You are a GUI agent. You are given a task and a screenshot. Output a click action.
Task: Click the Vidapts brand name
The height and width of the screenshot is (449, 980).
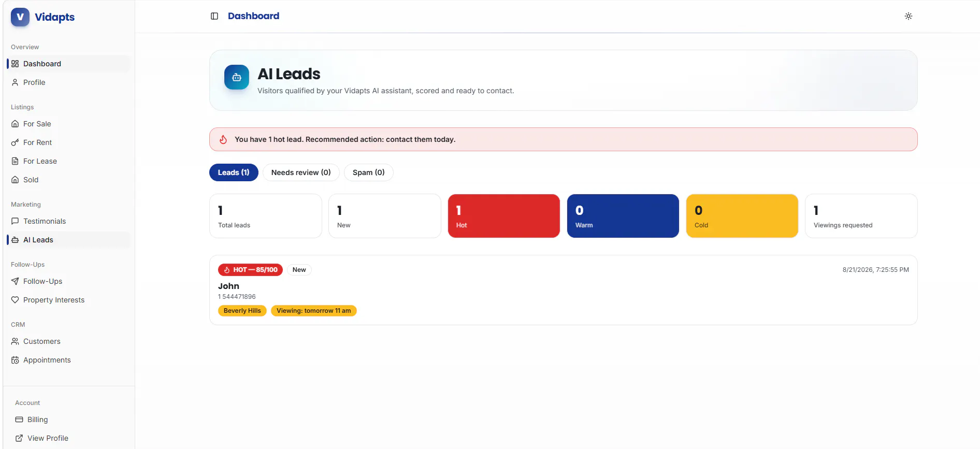click(54, 17)
